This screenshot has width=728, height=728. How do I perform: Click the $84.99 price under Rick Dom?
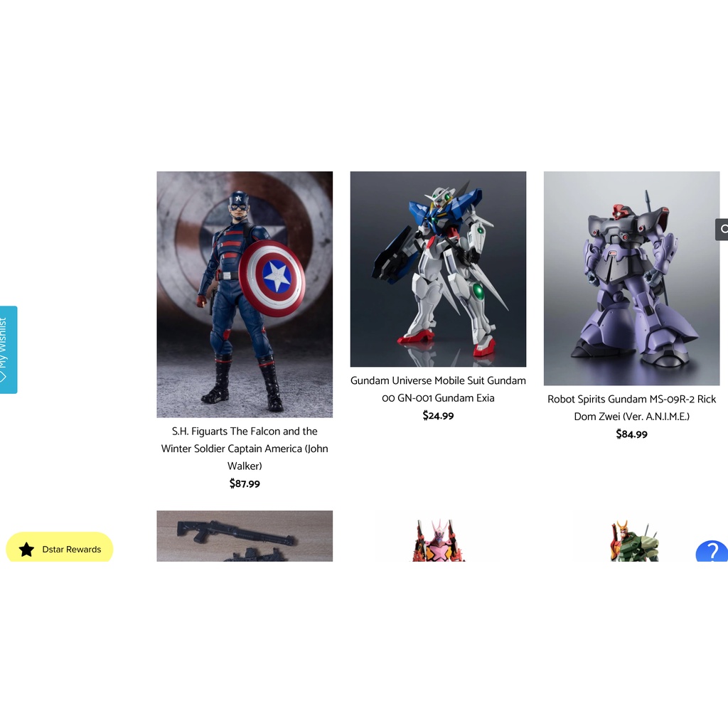click(631, 434)
